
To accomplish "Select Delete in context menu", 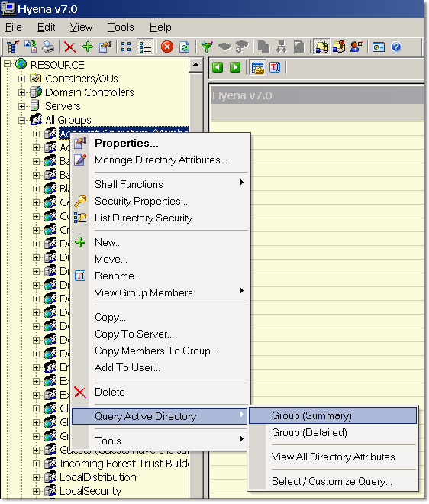I will pos(160,392).
